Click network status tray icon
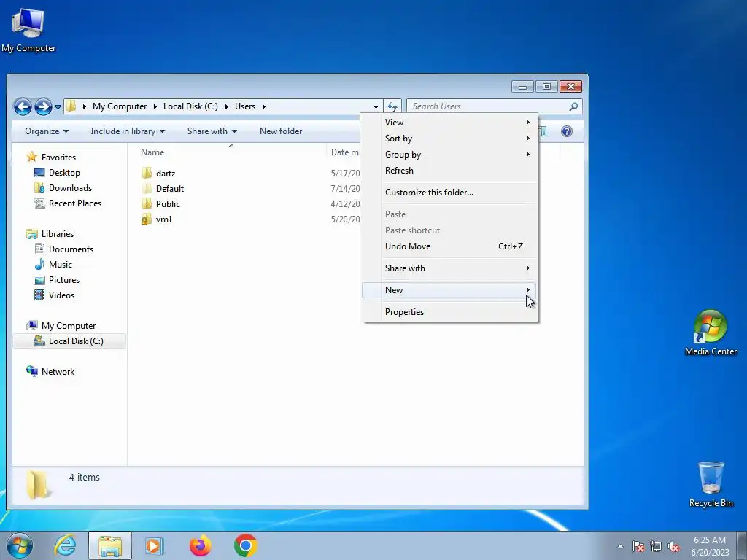 click(656, 546)
